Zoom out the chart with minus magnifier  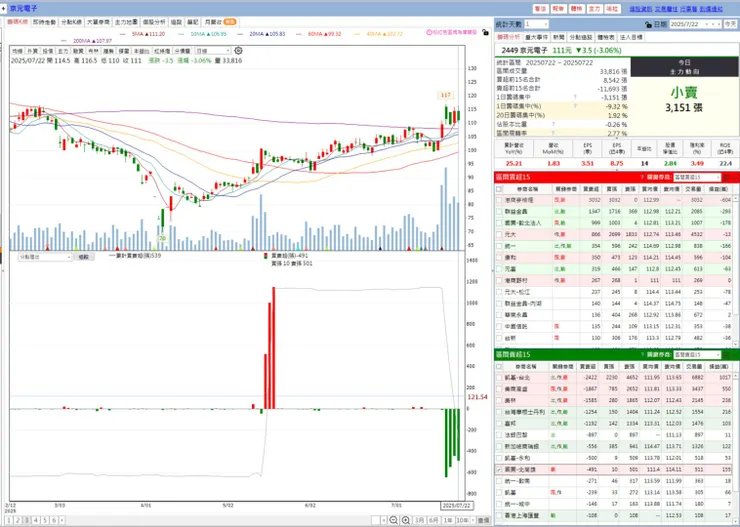click(394, 520)
